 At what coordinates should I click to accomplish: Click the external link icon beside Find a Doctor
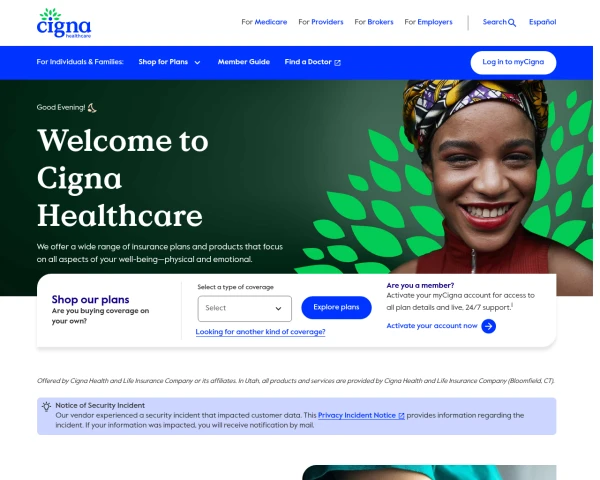point(338,62)
